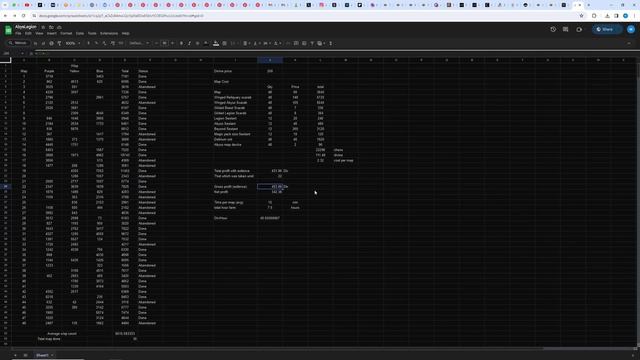Open the functions sigma menu
Screen dimensions: 640x360
(x=331, y=43)
